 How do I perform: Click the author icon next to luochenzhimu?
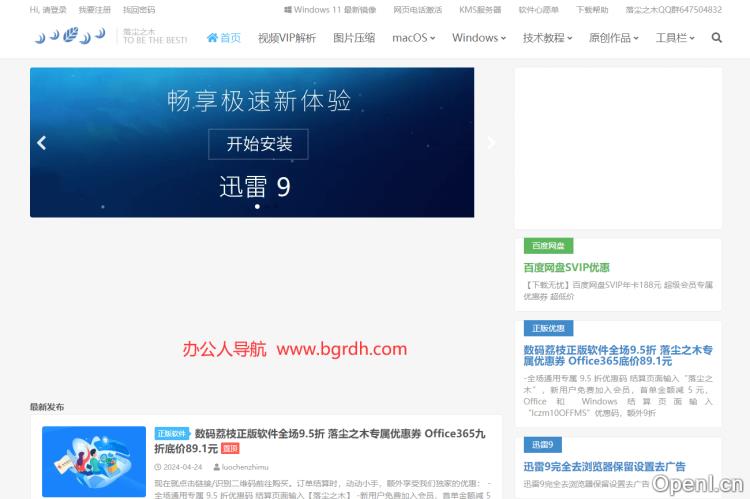pos(216,467)
